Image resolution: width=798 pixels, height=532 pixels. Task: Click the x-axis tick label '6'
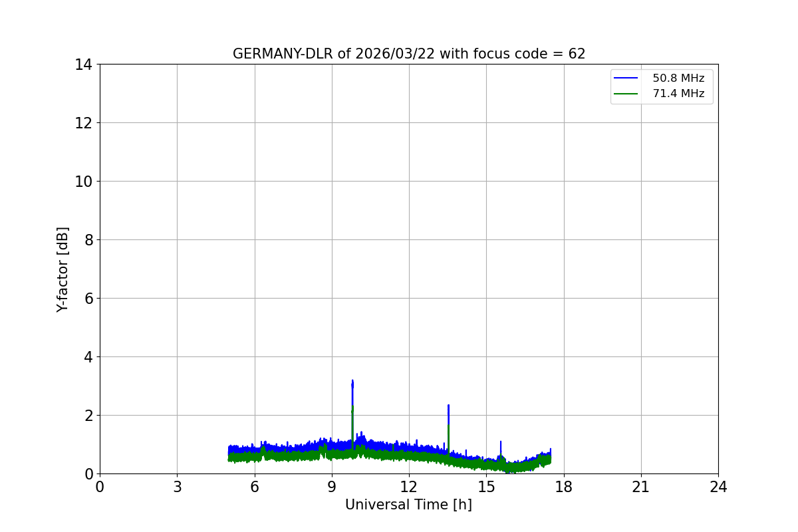(x=254, y=487)
